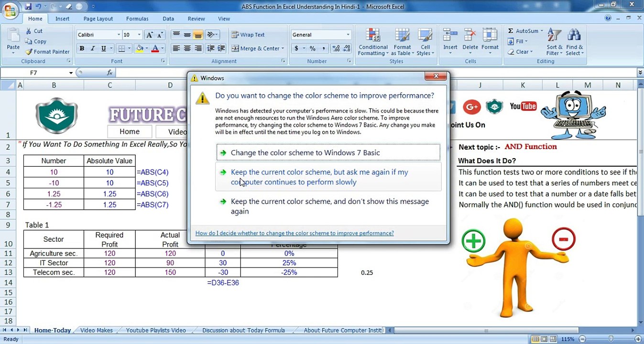This screenshot has width=644, height=344.
Task: Save the workbook from Quick Access Toolbar
Action: 28,7
